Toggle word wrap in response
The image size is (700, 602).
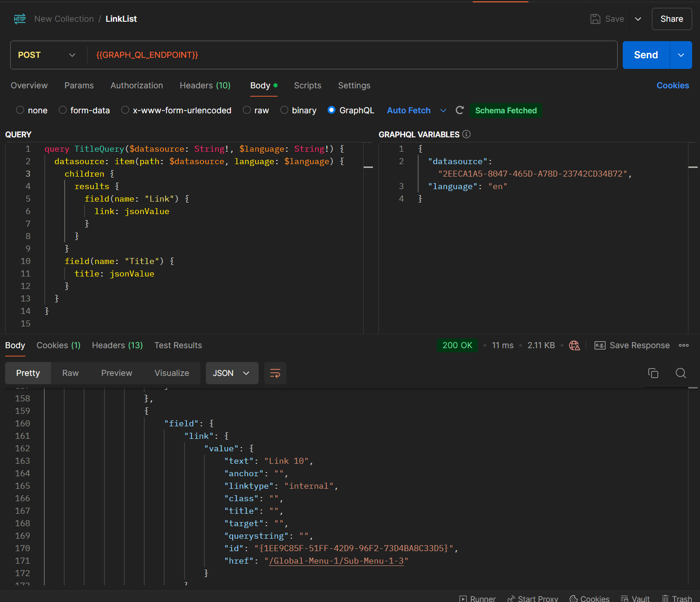(275, 373)
